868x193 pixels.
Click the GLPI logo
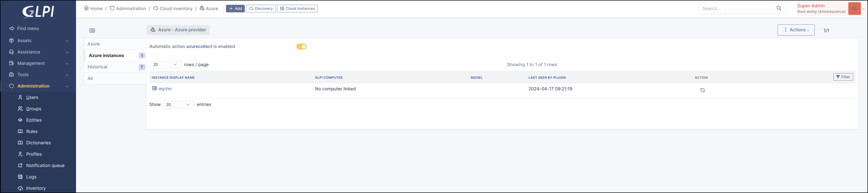pyautogui.click(x=38, y=12)
